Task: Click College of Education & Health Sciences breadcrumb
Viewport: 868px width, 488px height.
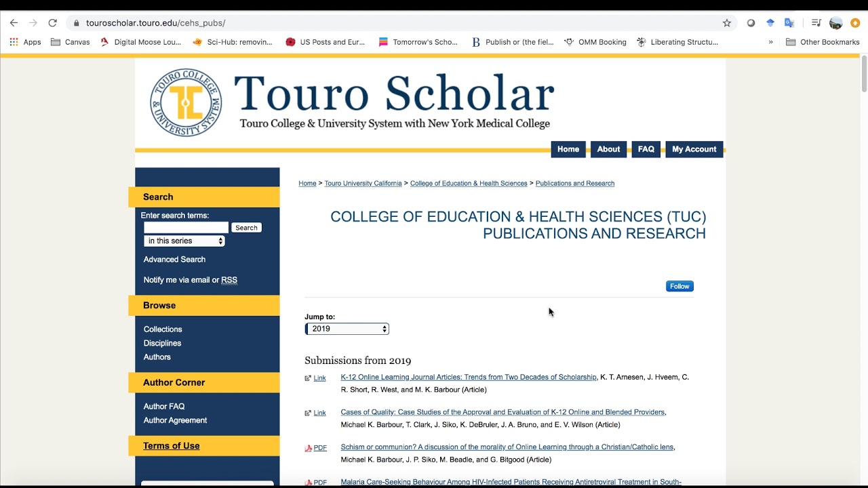Action: point(469,184)
